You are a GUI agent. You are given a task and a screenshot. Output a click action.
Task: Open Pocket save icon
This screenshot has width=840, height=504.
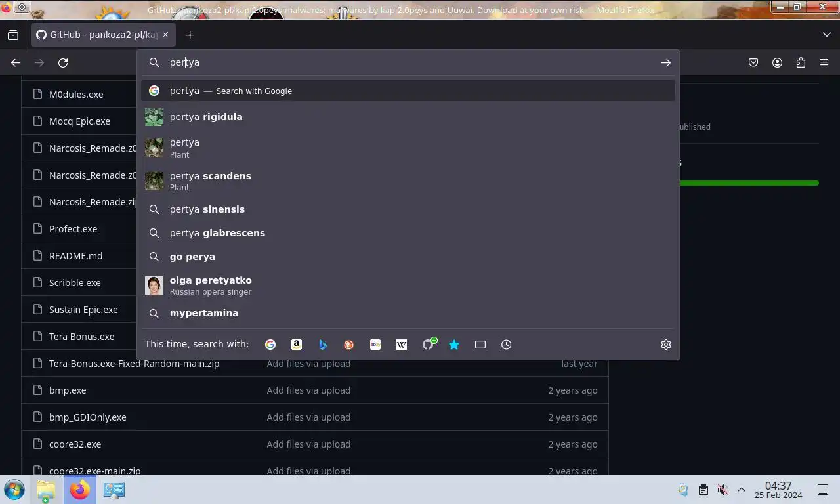(753, 63)
